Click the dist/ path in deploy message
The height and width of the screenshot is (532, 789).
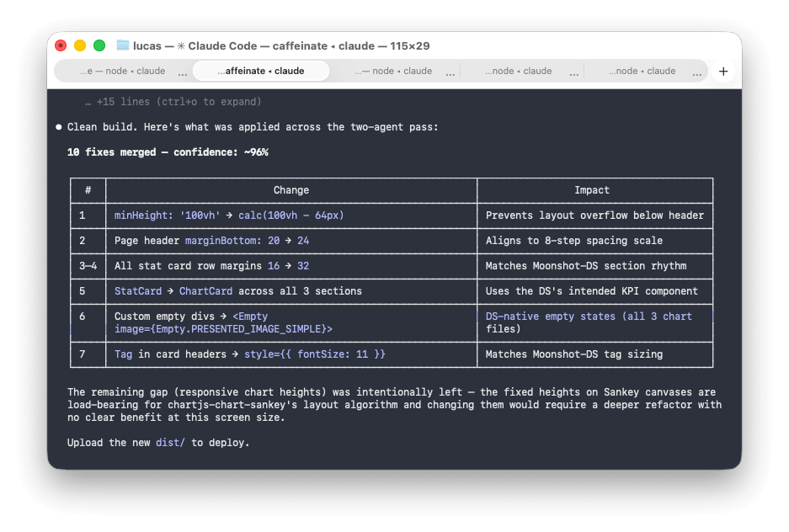[170, 443]
